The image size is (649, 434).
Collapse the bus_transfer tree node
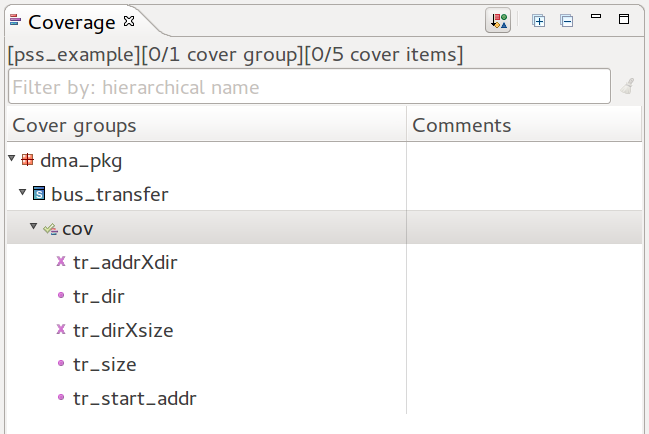click(x=22, y=192)
